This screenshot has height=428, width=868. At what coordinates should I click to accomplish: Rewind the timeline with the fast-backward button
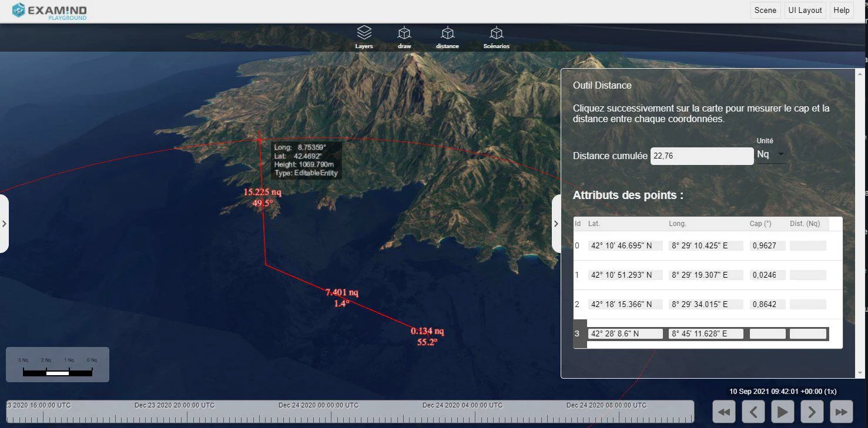pos(724,412)
